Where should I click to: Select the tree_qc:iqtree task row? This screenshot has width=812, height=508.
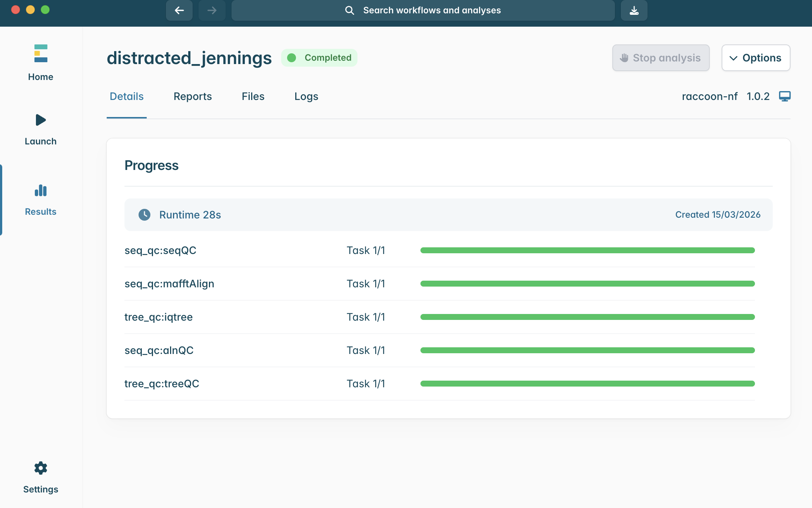[x=159, y=317]
